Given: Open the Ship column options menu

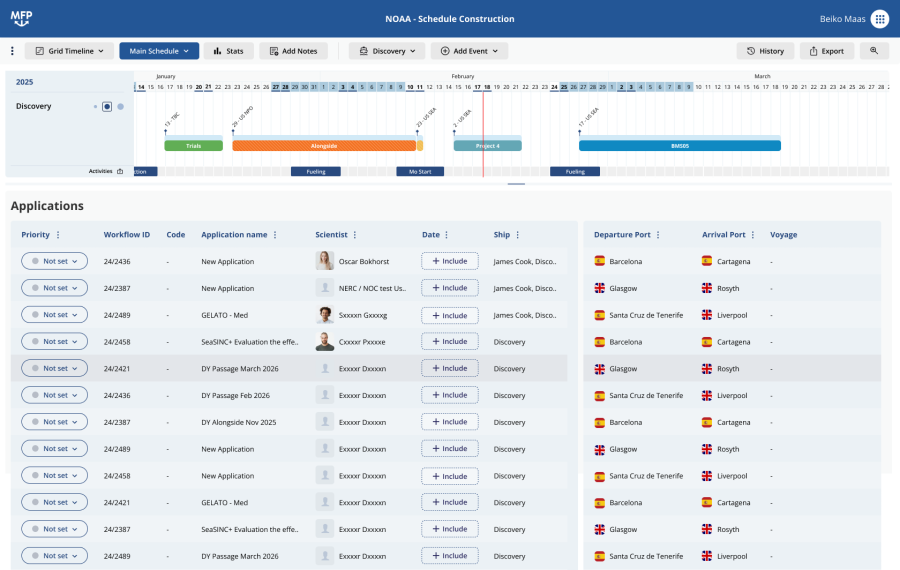Looking at the screenshot, I should coord(518,235).
